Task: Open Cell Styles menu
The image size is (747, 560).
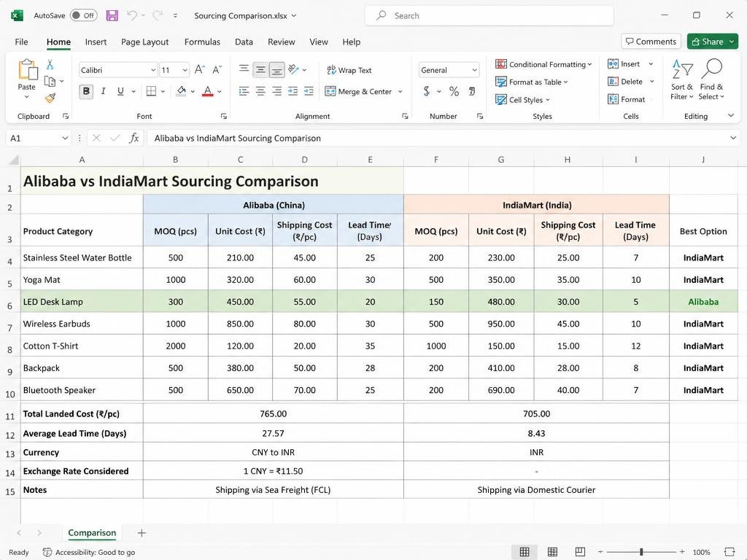Action: 522,99
